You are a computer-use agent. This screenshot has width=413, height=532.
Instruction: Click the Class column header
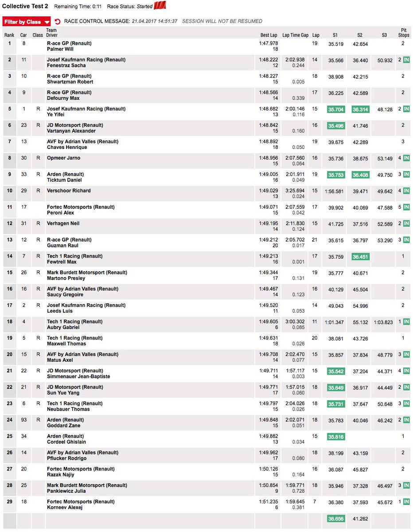tap(38, 35)
